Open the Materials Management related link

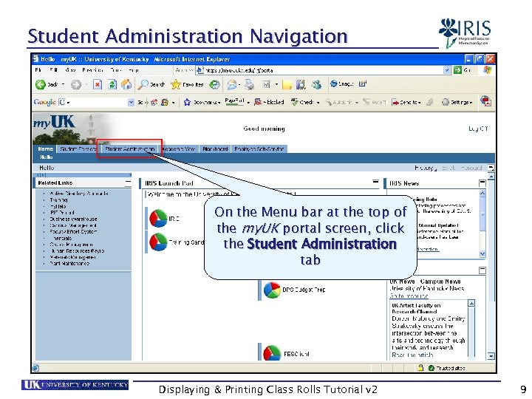click(x=72, y=257)
